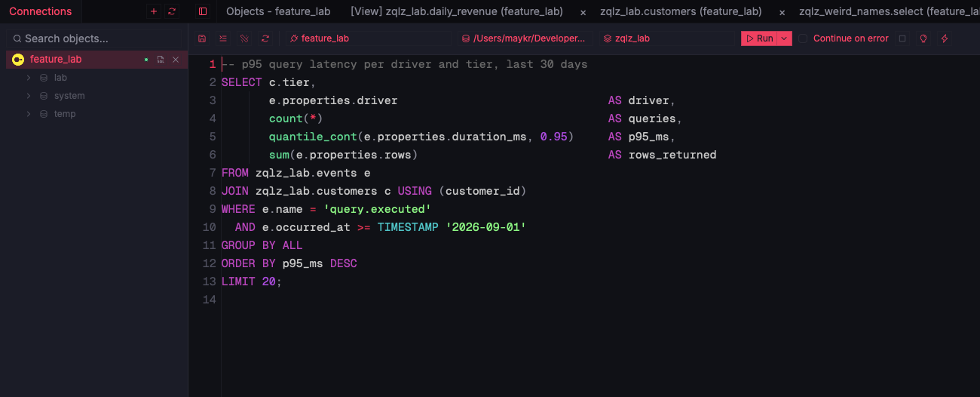
Task: Select the system tree item
Action: coord(69,96)
